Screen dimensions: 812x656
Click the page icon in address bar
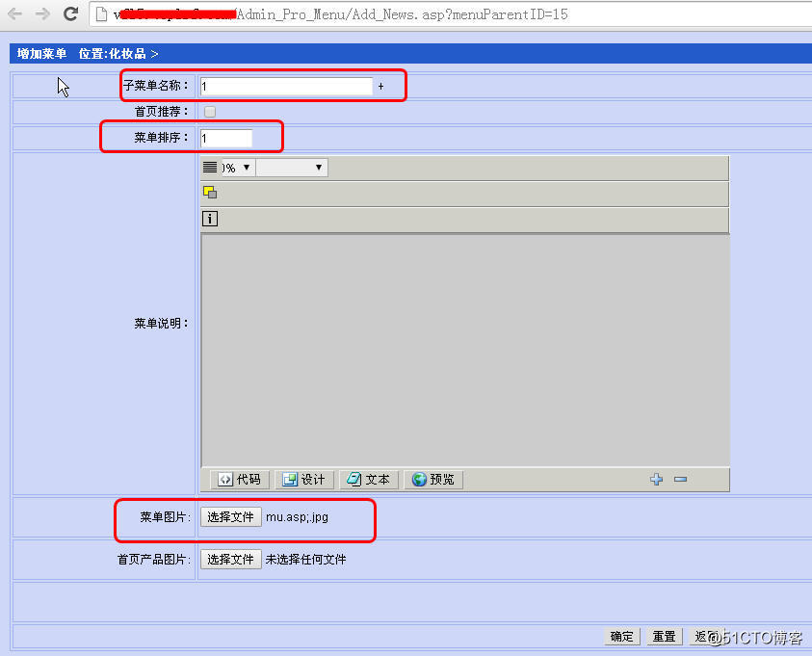point(101,14)
